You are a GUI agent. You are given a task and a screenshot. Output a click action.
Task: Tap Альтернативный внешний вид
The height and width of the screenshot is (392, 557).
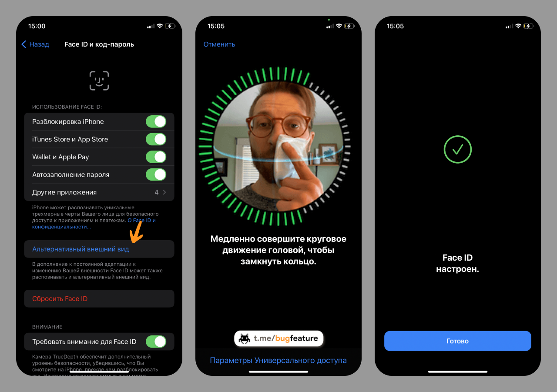(99, 249)
